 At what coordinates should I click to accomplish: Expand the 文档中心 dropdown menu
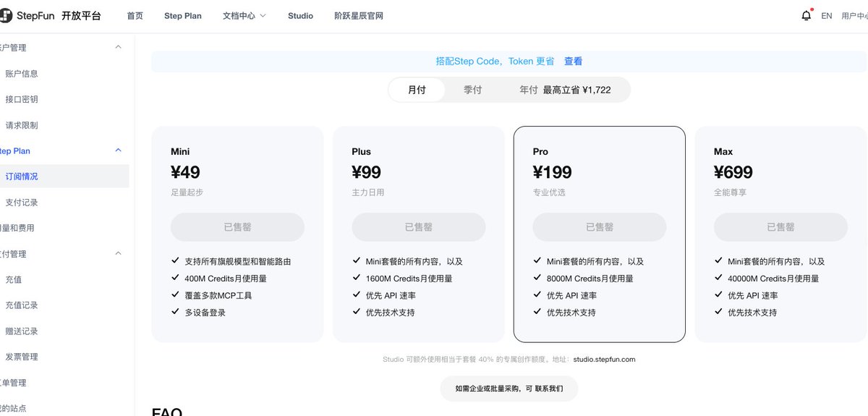pos(244,16)
